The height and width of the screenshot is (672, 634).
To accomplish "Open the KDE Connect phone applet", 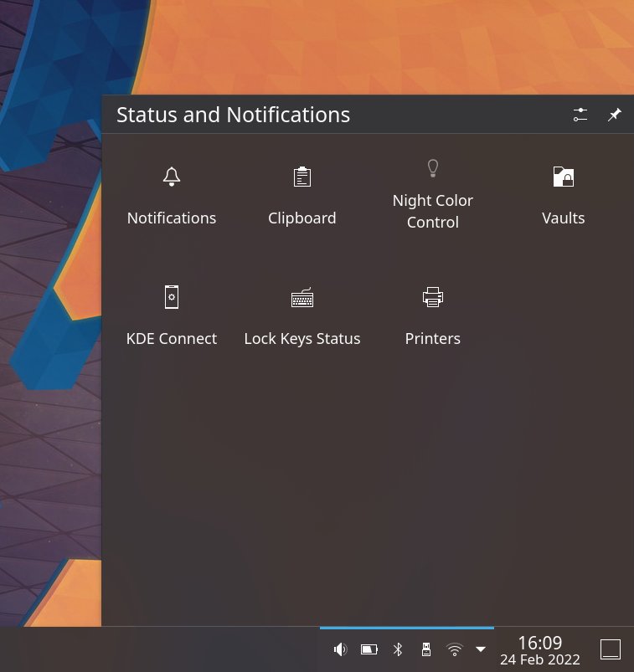I will pos(172,297).
